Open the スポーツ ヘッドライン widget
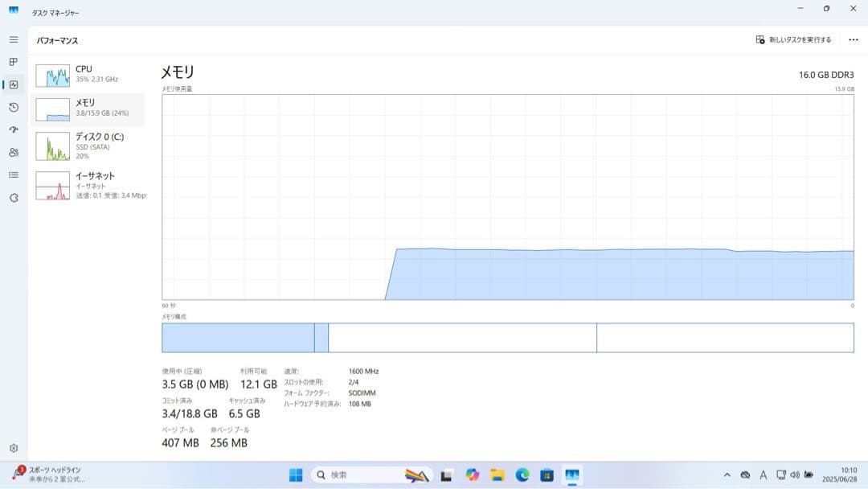The image size is (868, 489). tap(48, 474)
